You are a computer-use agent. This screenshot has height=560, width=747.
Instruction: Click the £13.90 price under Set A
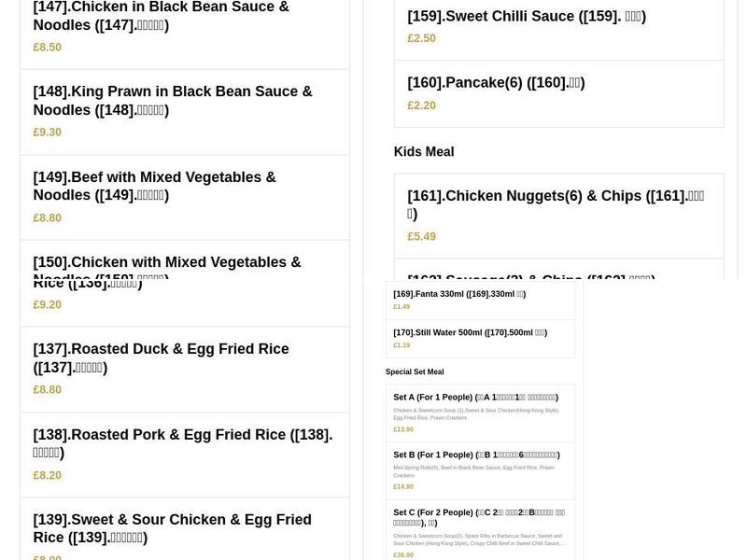(x=403, y=428)
